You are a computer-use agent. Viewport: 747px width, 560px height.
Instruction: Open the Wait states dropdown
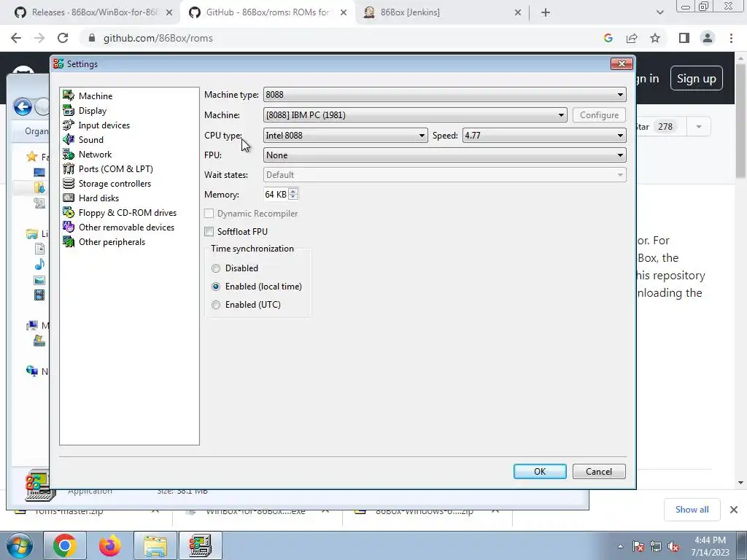pyautogui.click(x=444, y=175)
